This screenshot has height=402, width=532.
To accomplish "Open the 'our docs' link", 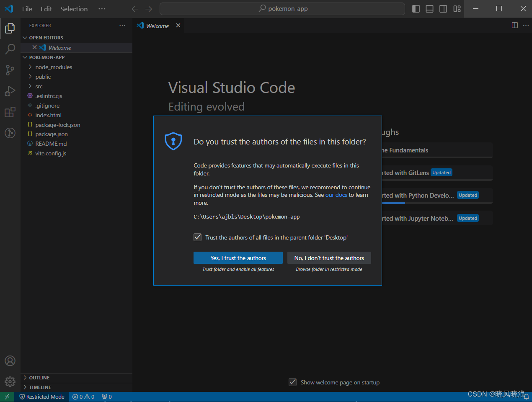I will coord(336,195).
